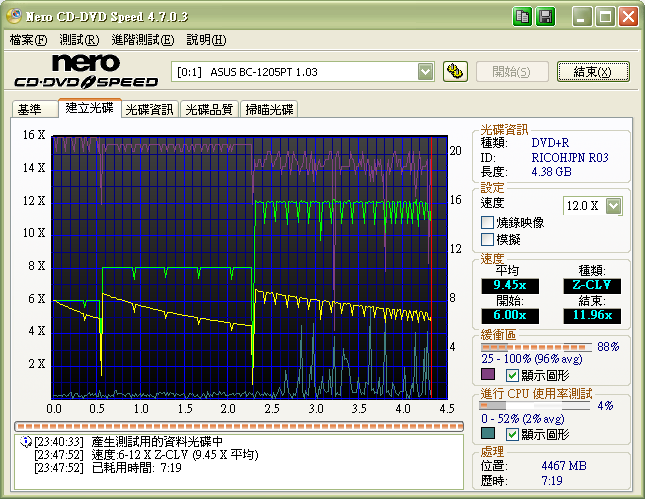Open the 進階測試(E) menu
645x499 pixels.
(143, 40)
